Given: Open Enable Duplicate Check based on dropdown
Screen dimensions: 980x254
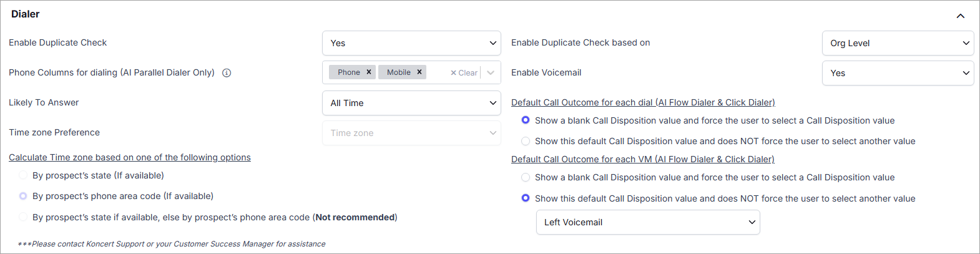Looking at the screenshot, I should point(898,43).
